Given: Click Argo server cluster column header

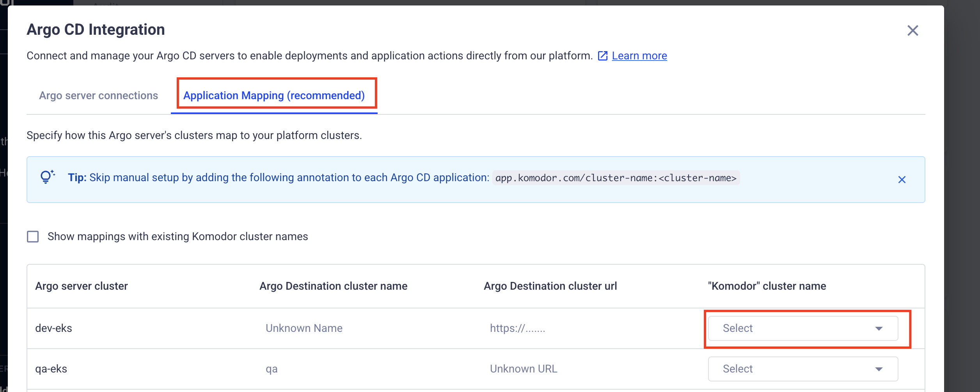Looking at the screenshot, I should click(82, 286).
